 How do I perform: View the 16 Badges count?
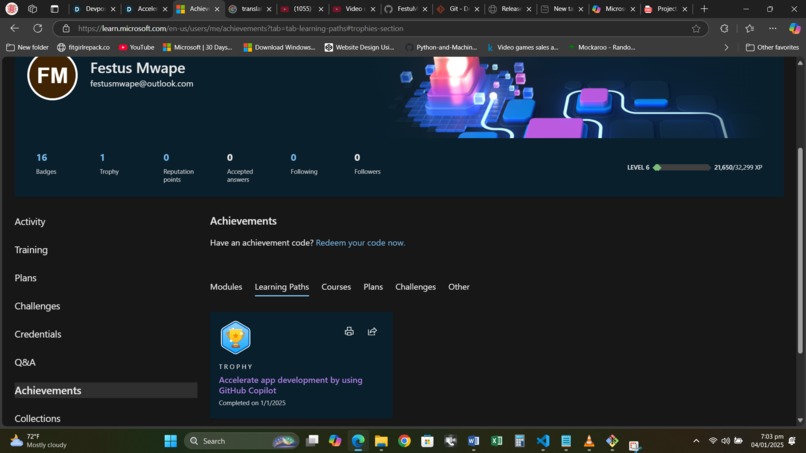pyautogui.click(x=45, y=164)
